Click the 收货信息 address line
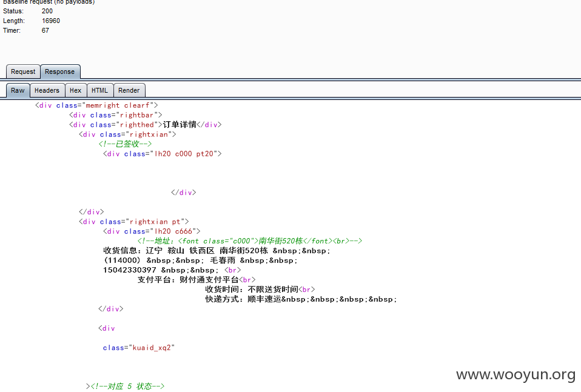Image resolution: width=581 pixels, height=392 pixels. [x=217, y=251]
